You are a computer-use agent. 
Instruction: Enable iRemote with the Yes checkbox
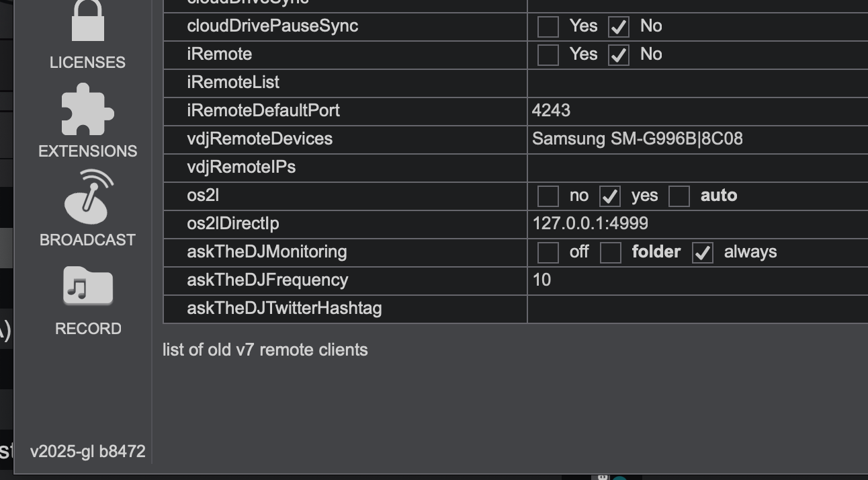click(548, 54)
